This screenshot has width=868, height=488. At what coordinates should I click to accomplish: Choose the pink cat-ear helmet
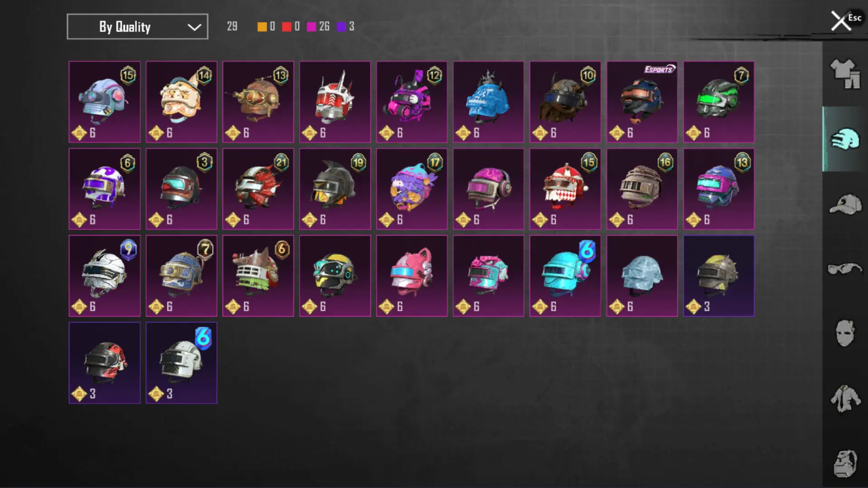(x=412, y=276)
